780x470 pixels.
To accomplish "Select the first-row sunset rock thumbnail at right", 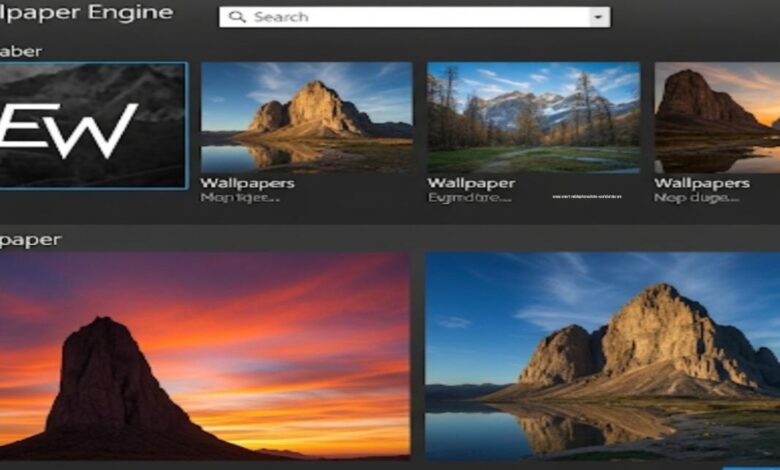I will [x=717, y=117].
